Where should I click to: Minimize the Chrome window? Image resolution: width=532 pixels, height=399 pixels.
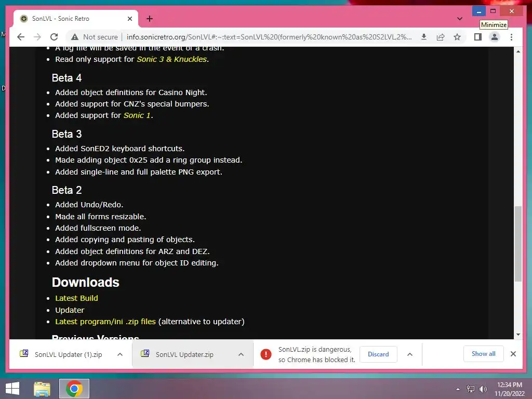(x=478, y=11)
